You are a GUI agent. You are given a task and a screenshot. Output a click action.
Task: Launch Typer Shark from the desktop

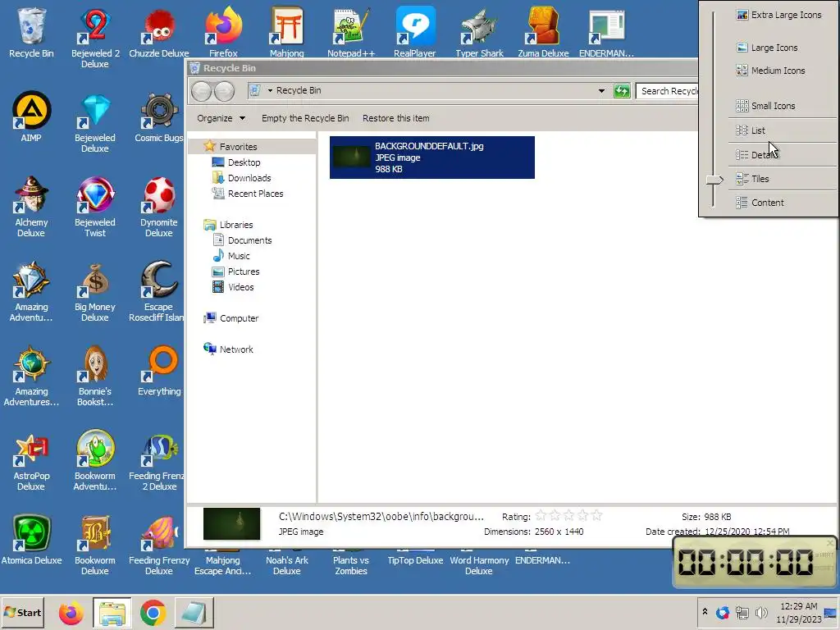[x=479, y=31]
